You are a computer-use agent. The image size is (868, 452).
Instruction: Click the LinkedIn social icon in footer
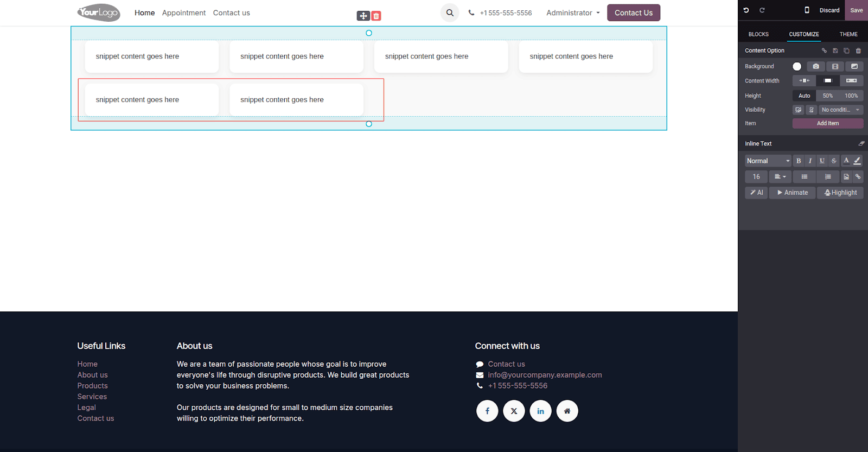[540, 411]
